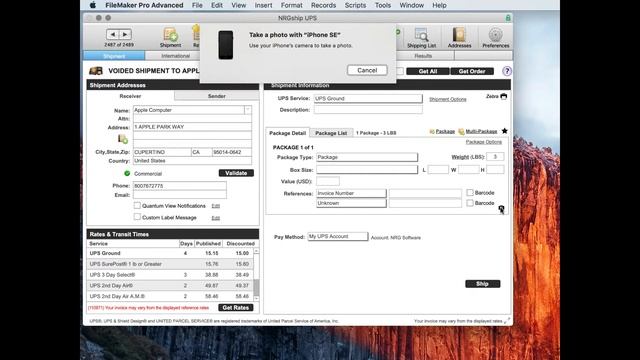Click the Get All button
The width and height of the screenshot is (640, 360).
tap(428, 71)
